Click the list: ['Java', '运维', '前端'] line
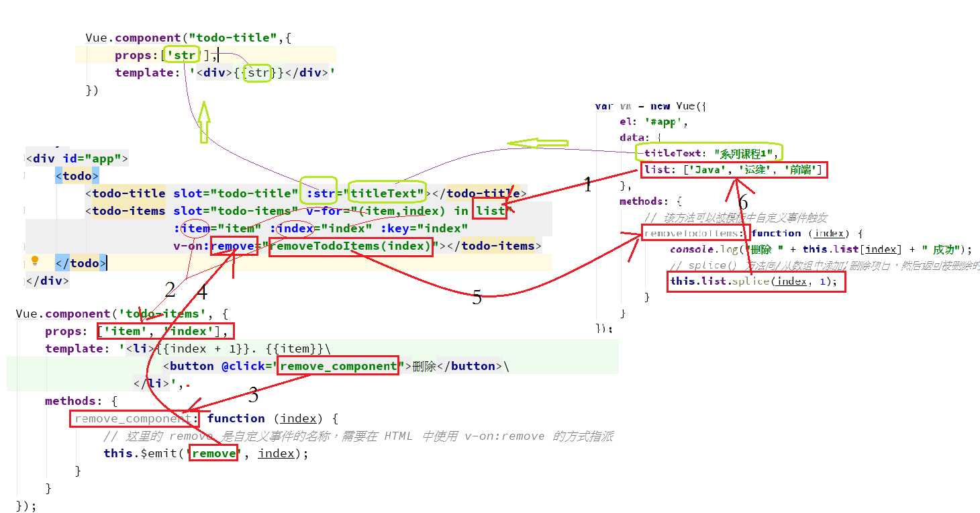Screen dimensions: 980x513 (x=734, y=169)
